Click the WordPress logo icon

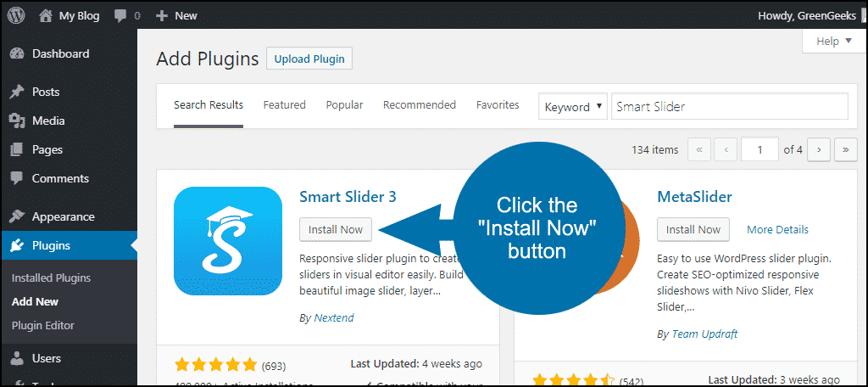[x=17, y=15]
